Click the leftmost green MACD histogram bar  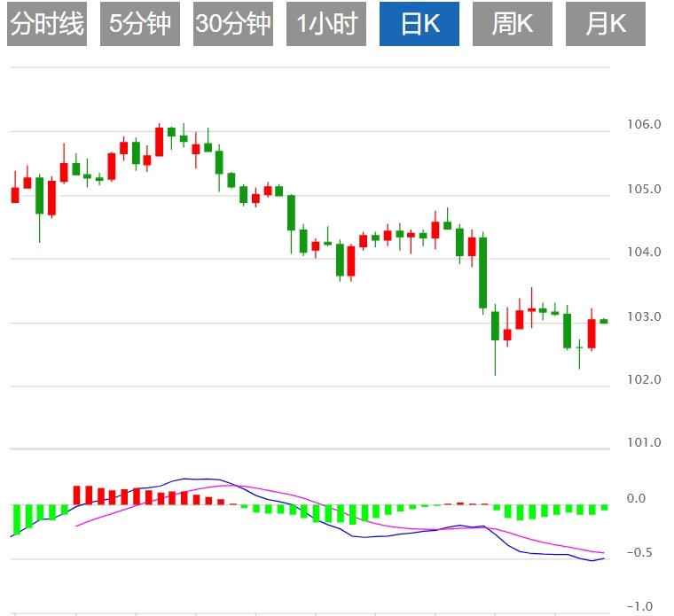[x=15, y=520]
